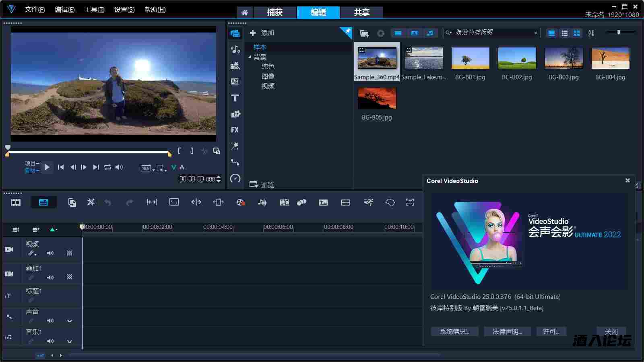Open the FX filters library
644x362 pixels.
pos(235,130)
